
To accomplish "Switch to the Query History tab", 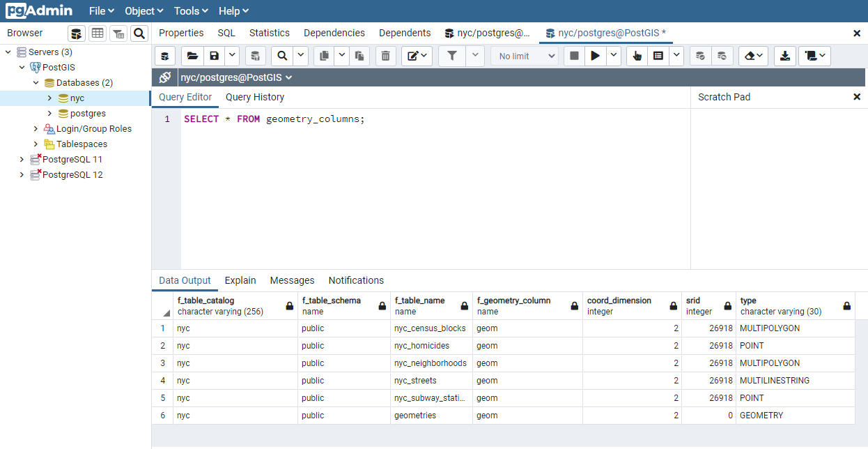I will click(255, 97).
